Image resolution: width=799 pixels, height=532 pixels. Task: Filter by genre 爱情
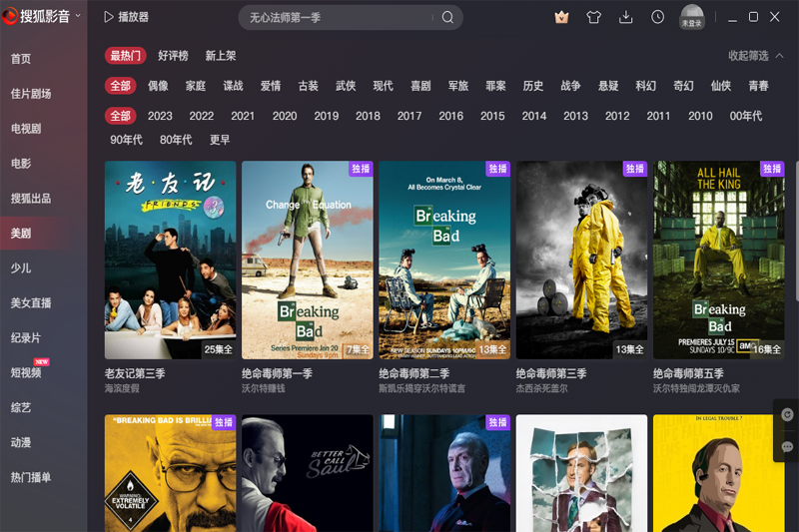point(271,86)
